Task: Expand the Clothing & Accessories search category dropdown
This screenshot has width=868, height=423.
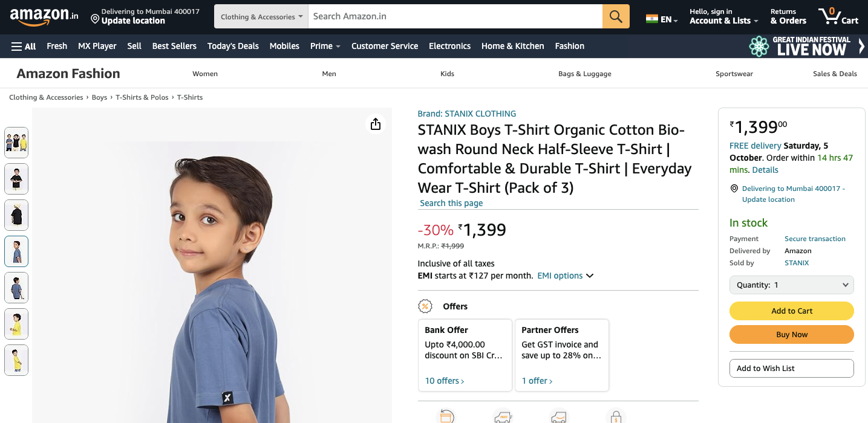Action: 261,17
